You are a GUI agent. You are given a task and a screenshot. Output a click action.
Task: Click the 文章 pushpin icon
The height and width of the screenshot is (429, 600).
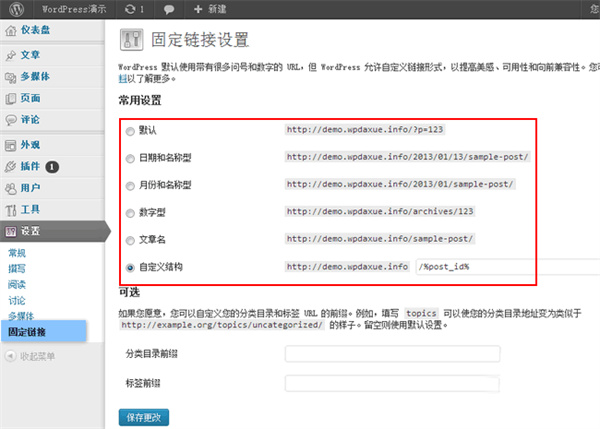tap(11, 55)
